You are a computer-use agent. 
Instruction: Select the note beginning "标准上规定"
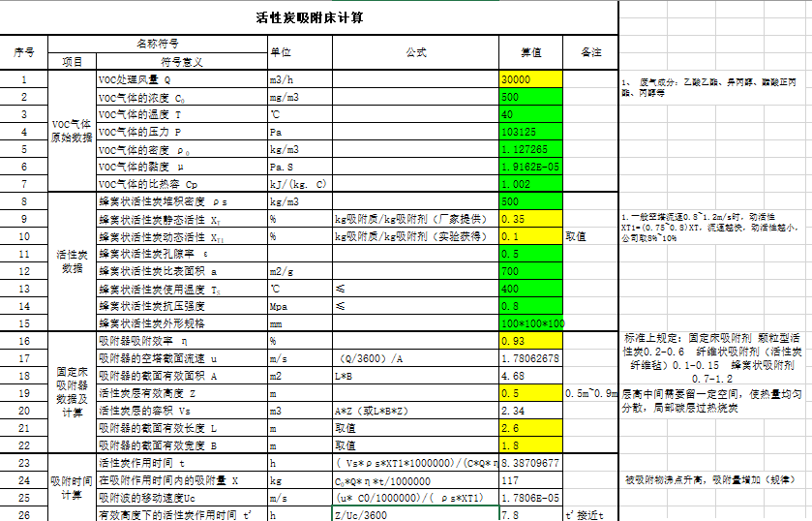712,358
